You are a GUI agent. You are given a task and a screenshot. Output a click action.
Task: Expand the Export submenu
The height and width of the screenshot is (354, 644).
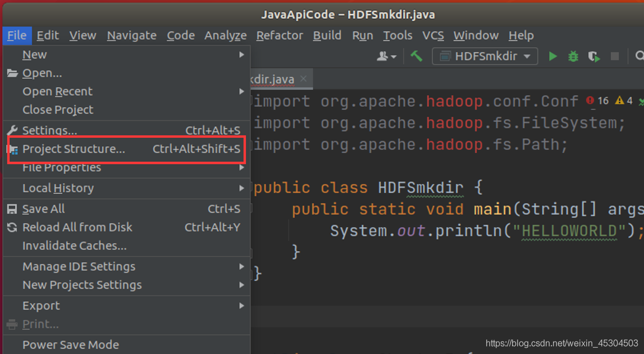click(126, 306)
